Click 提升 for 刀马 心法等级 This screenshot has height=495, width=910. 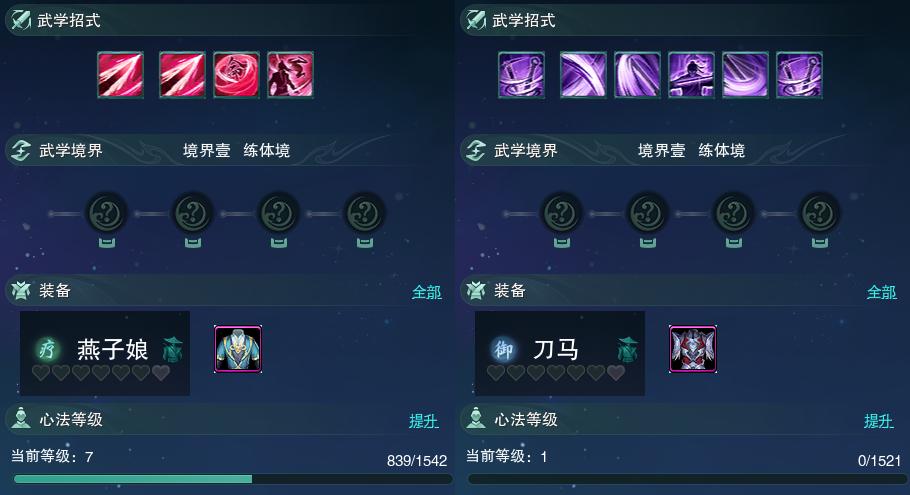pos(879,421)
